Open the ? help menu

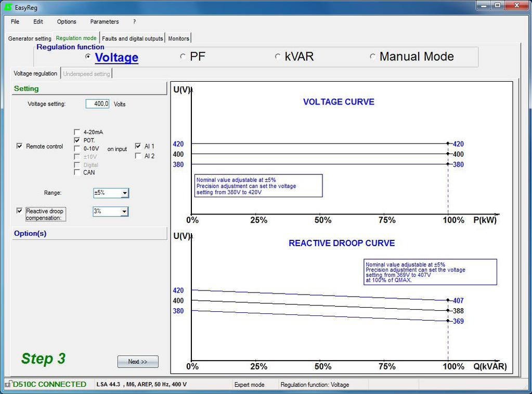[x=134, y=22]
